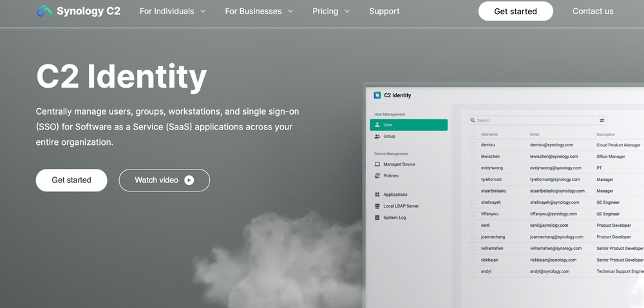
Task: Click Get started in the top navigation
Action: [x=515, y=11]
